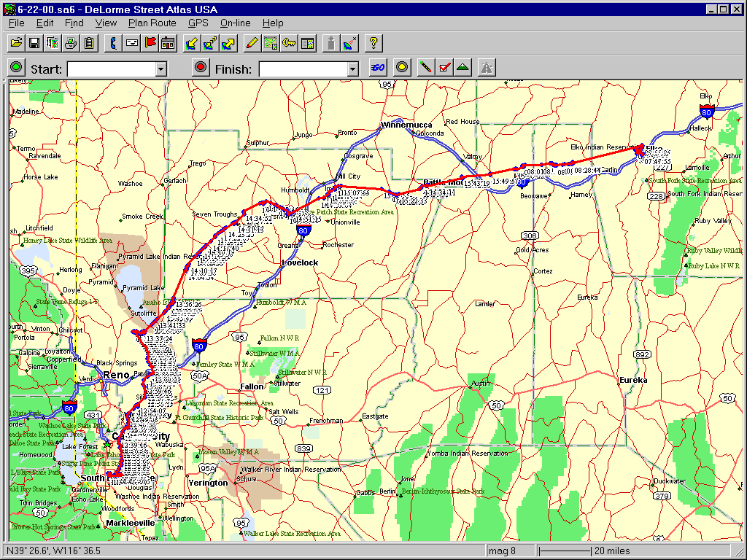Click the open file folder icon
747x560 pixels.
(15, 43)
